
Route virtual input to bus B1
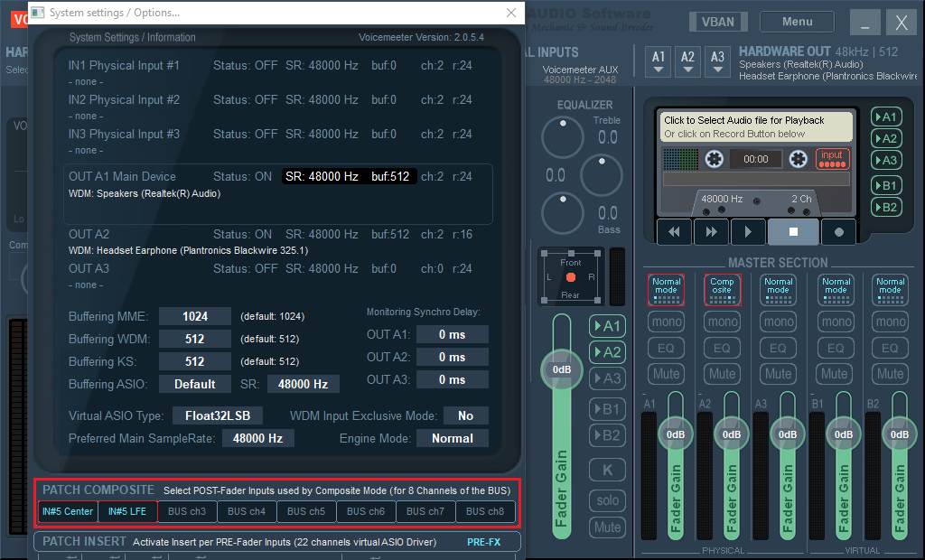[x=607, y=409]
